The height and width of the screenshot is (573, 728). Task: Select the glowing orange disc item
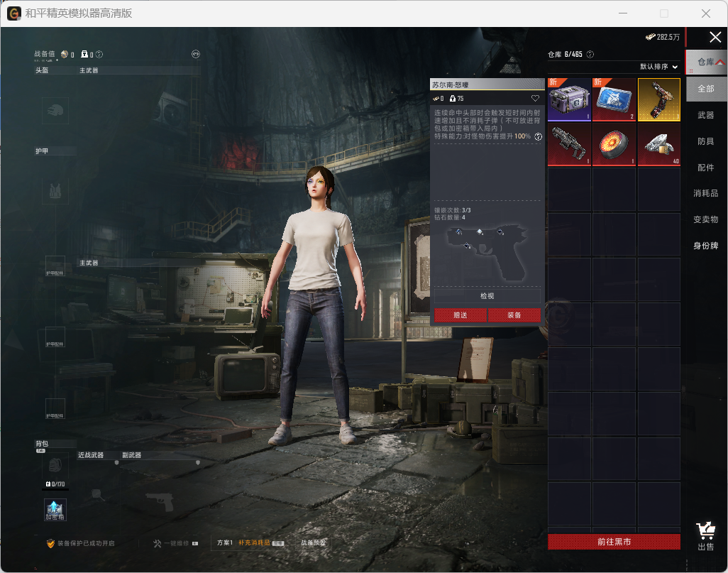click(x=614, y=145)
